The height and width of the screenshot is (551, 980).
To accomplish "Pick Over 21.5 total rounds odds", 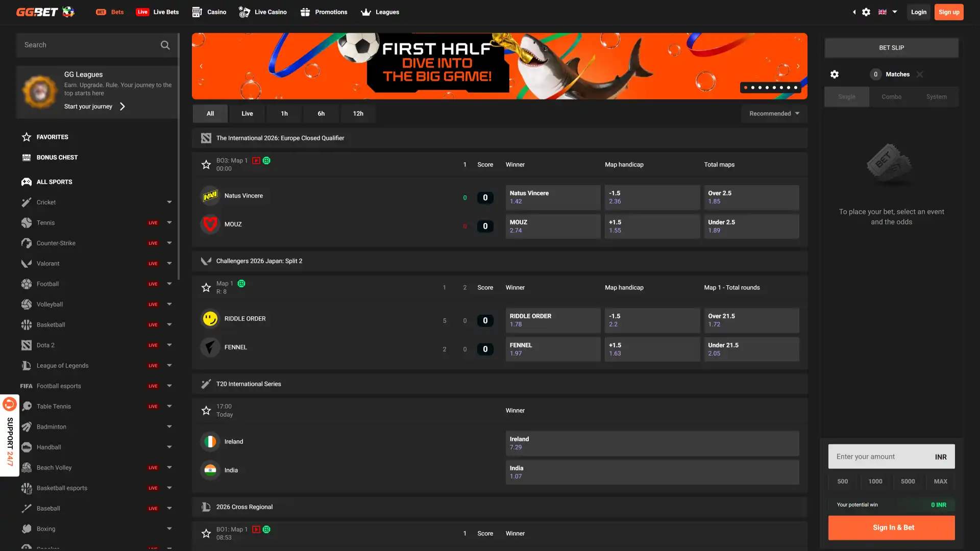I will coord(751,320).
